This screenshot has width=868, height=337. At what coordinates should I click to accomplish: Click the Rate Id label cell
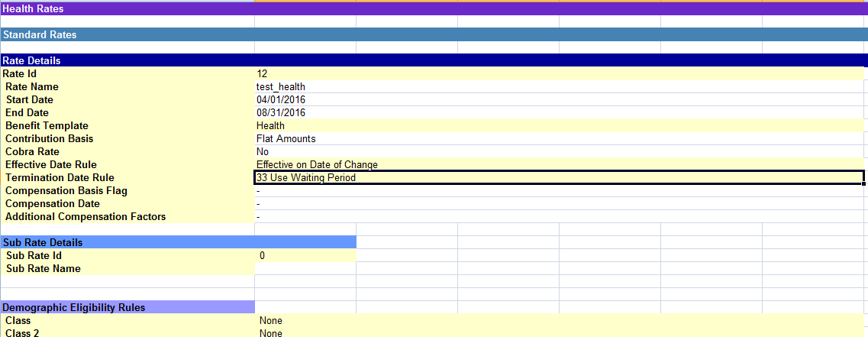(127, 73)
